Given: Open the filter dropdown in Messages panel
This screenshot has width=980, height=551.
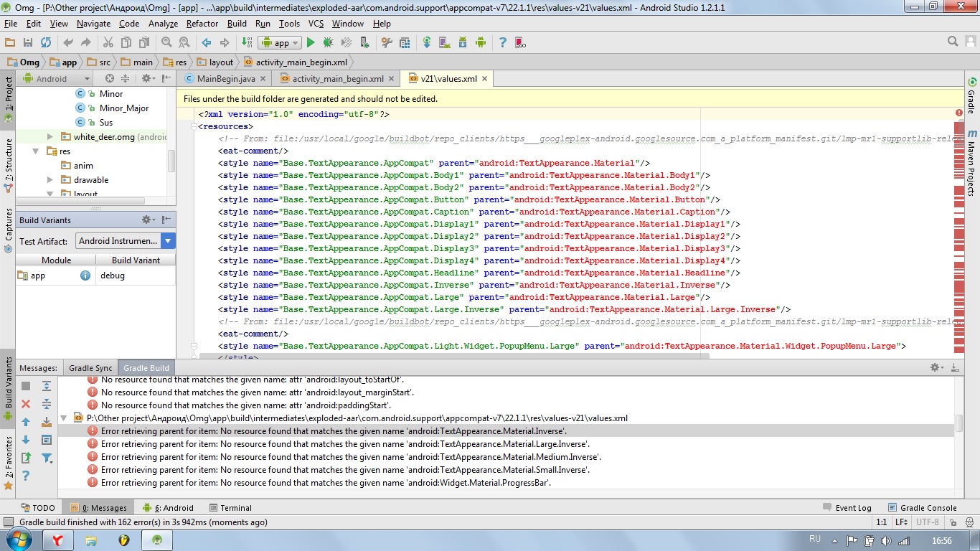Looking at the screenshot, I should 47,458.
